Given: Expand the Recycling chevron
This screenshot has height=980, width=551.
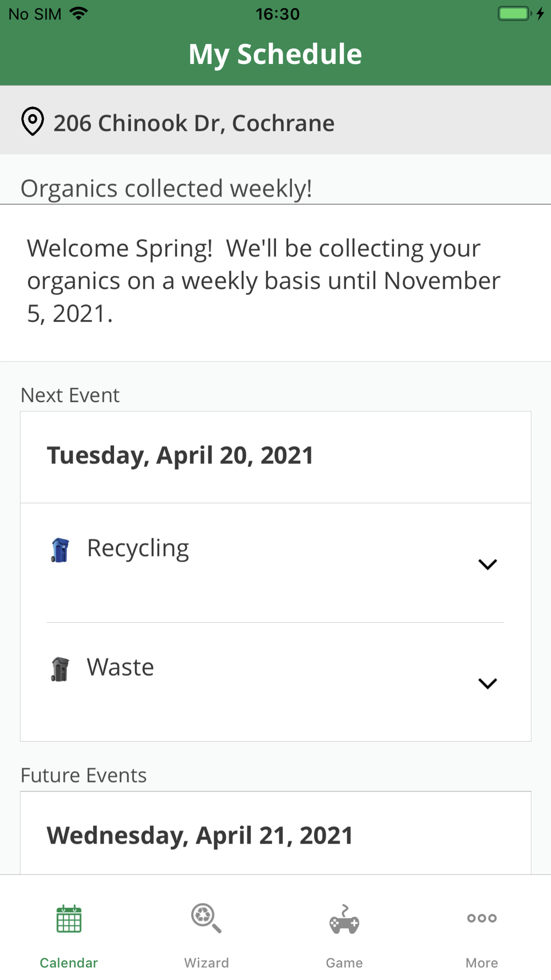Looking at the screenshot, I should pyautogui.click(x=488, y=564).
